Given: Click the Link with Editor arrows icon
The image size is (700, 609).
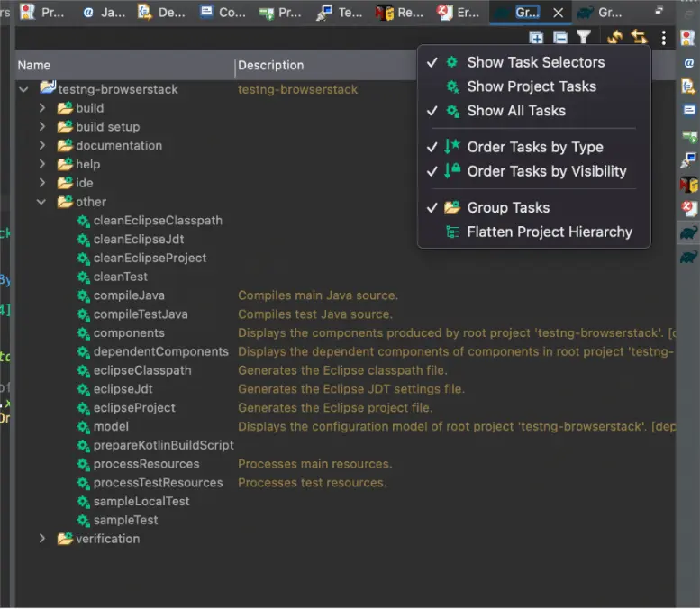Looking at the screenshot, I should (639, 38).
